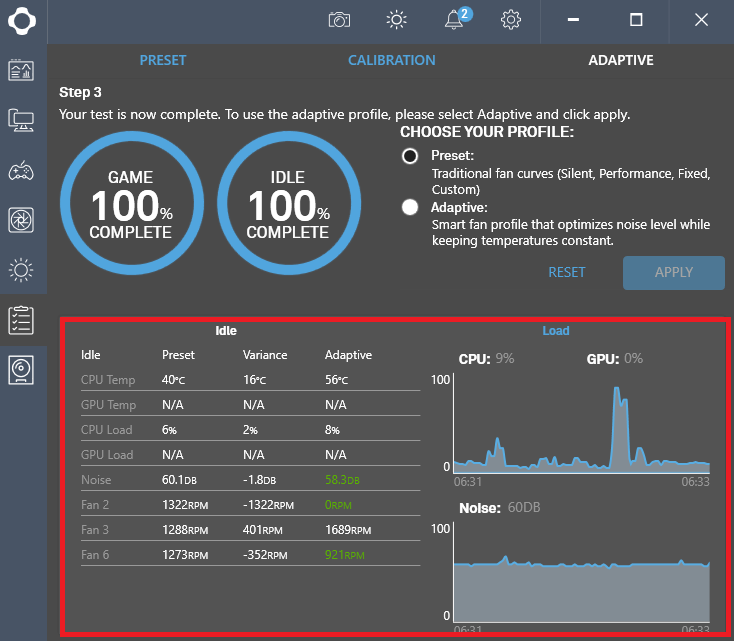Open notifications bell with badge
734x641 pixels.
[x=457, y=19]
